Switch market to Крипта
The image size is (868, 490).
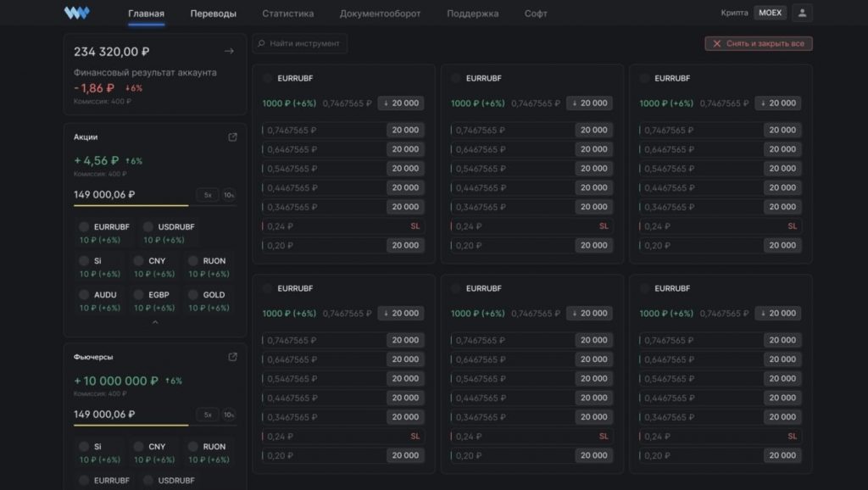click(734, 14)
